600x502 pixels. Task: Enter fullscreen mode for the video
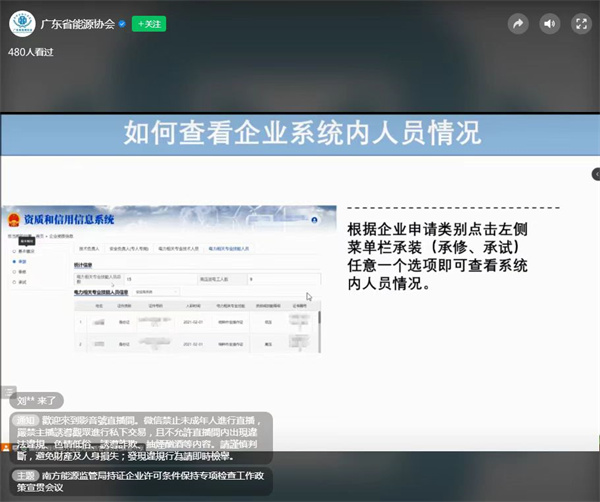point(580,23)
